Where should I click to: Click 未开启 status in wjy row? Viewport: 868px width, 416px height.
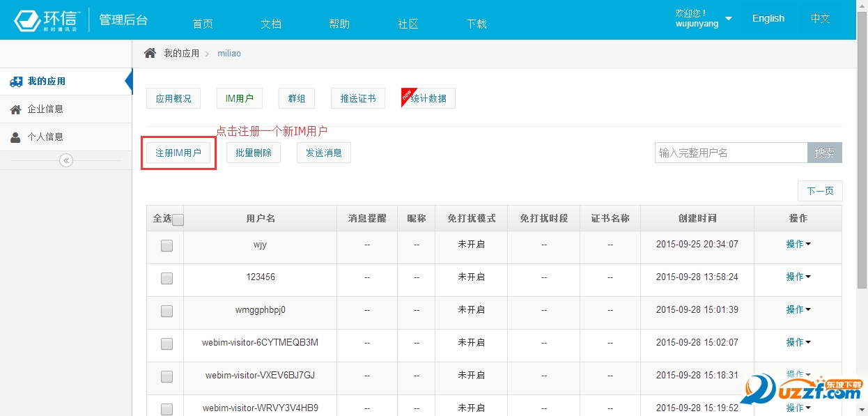472,244
